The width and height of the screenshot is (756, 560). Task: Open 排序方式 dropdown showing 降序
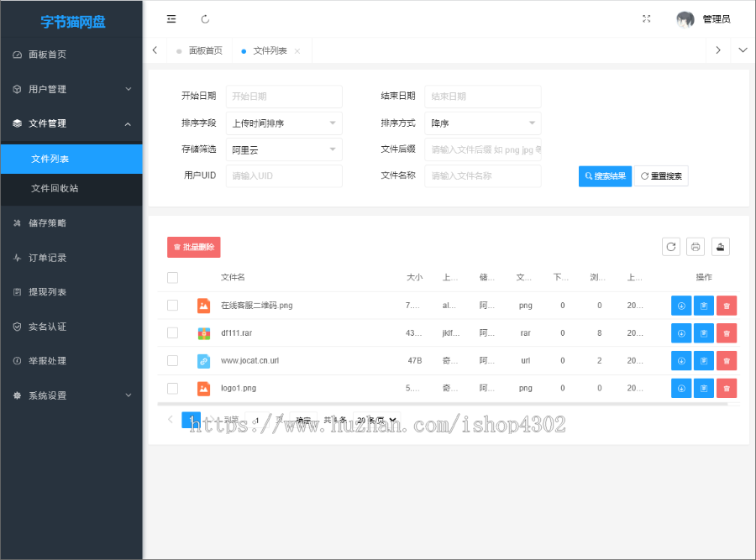click(x=483, y=123)
